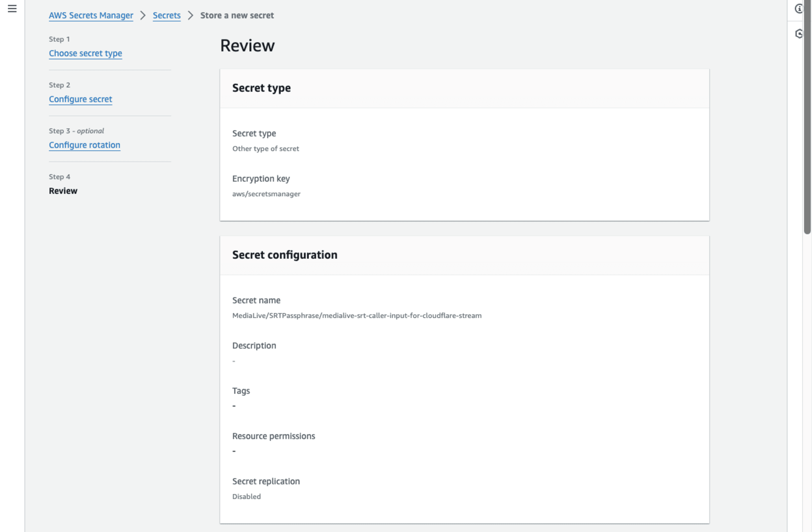Click the Store a new secret breadcrumb text
The image size is (812, 532).
(x=237, y=15)
